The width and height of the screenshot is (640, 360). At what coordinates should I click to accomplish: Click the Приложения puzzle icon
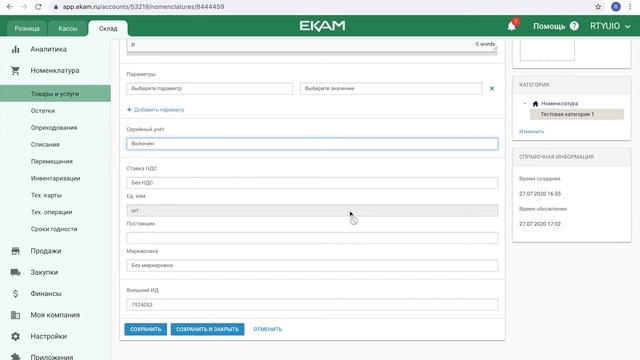point(16,356)
